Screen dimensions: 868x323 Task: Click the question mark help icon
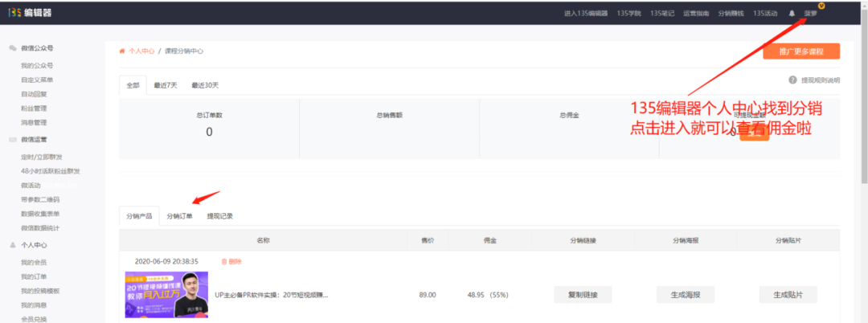pyautogui.click(x=792, y=80)
